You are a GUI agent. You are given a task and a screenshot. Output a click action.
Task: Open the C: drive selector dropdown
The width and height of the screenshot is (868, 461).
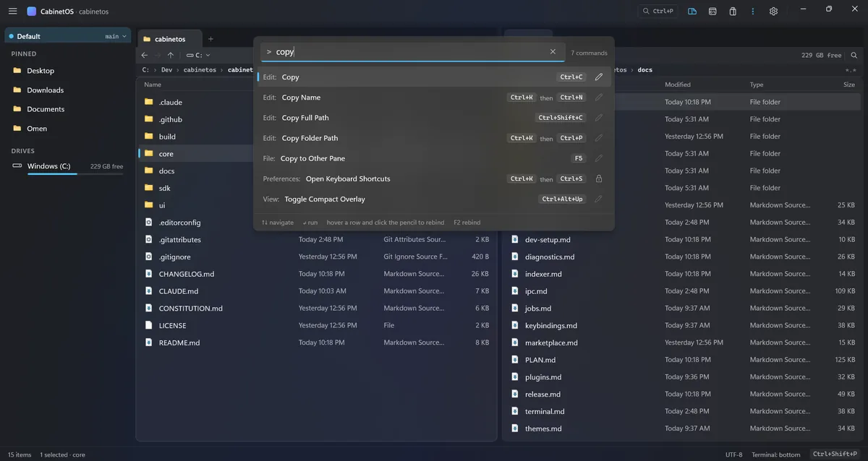[x=198, y=55]
